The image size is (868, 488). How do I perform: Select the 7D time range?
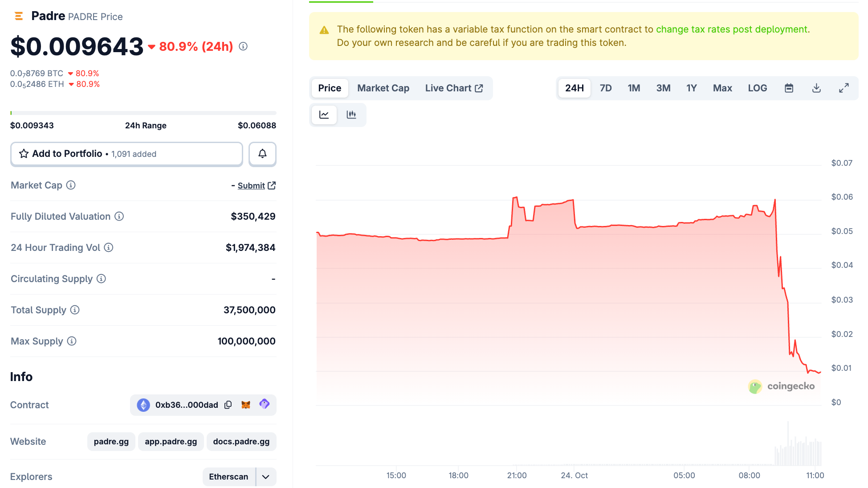coord(605,88)
